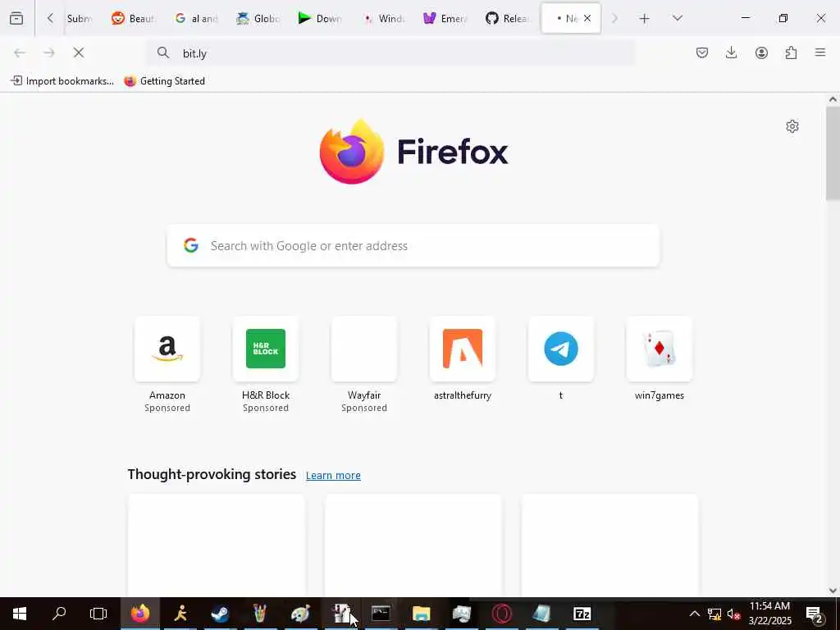
Task: Open the notification center icon
Action: point(815,614)
